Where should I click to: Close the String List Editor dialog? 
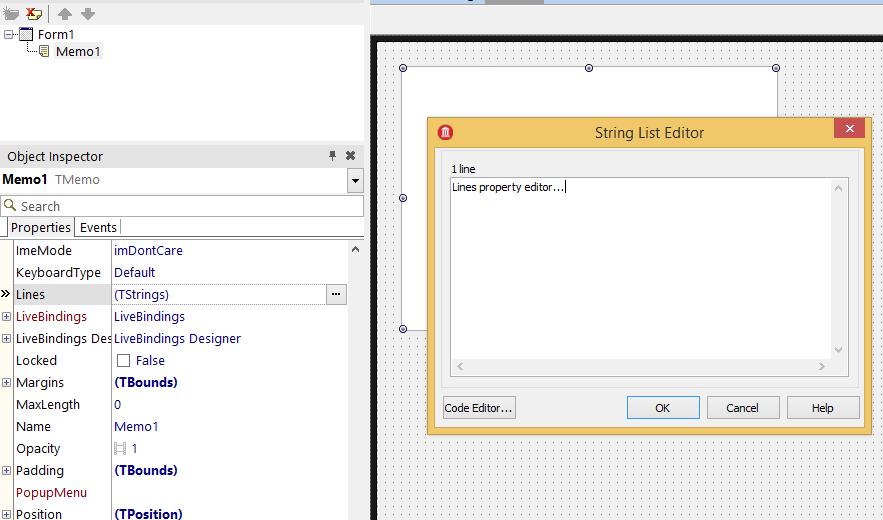pos(850,128)
